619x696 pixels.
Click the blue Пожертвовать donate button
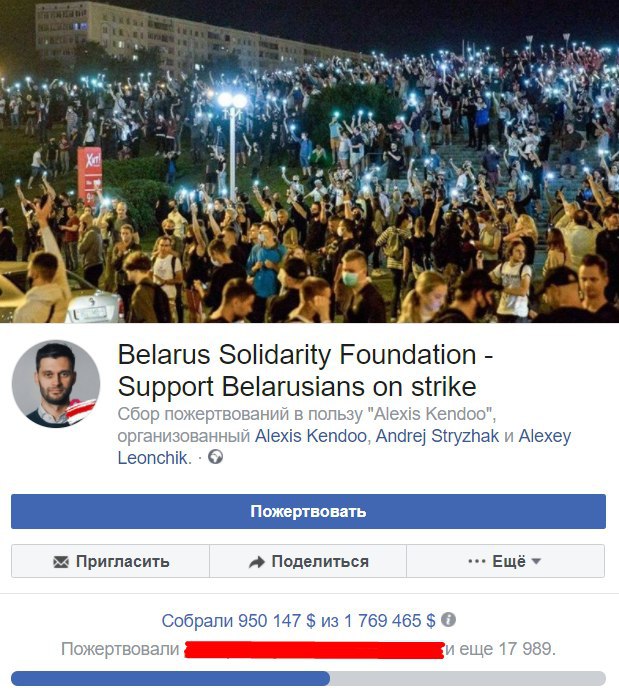coord(308,511)
